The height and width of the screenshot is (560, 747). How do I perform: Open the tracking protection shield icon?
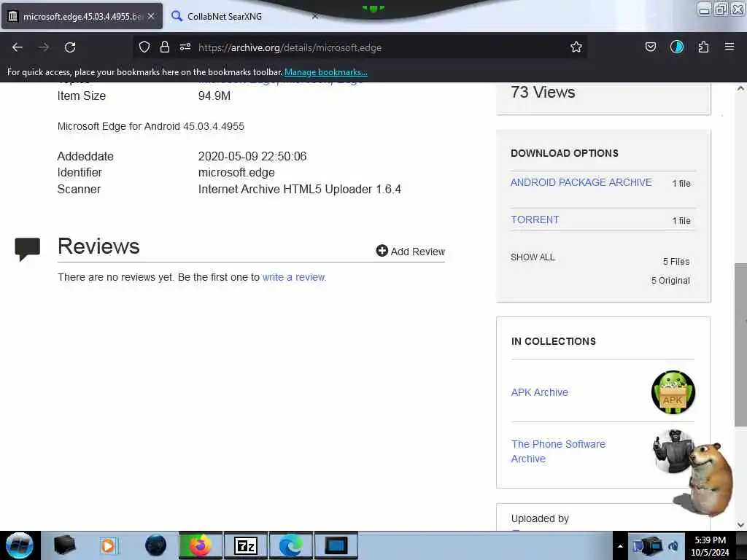tap(144, 47)
